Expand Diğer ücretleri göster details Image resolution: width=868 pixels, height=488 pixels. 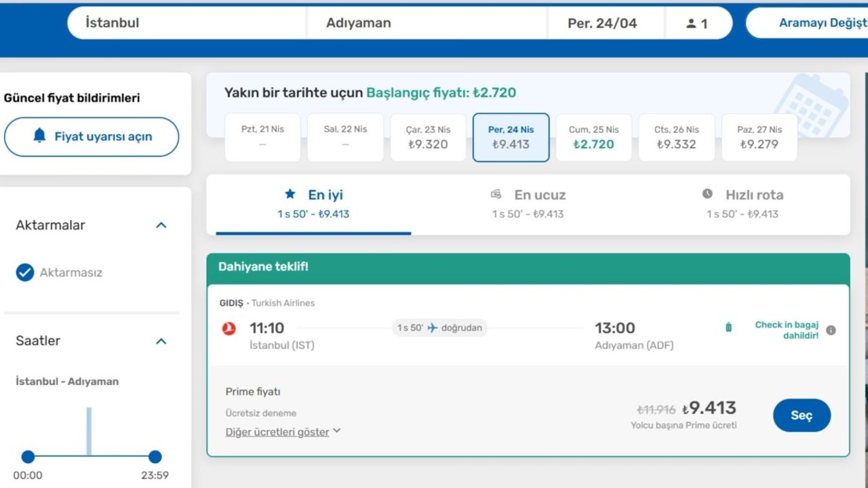(x=283, y=432)
